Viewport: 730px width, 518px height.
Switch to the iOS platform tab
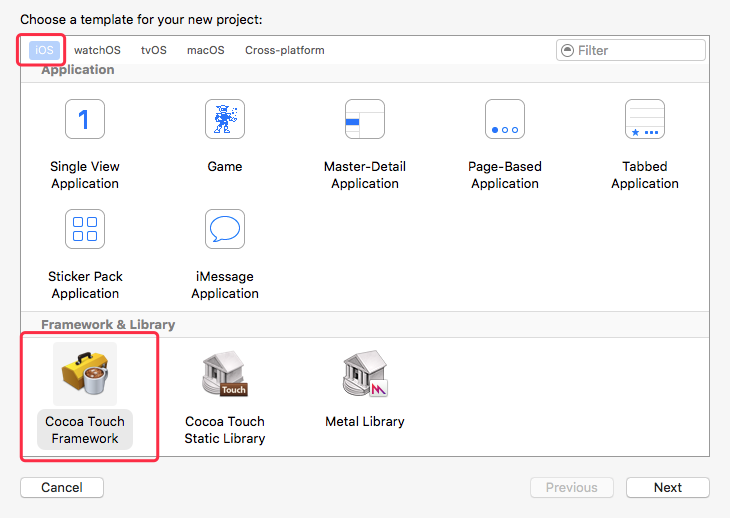(x=44, y=50)
